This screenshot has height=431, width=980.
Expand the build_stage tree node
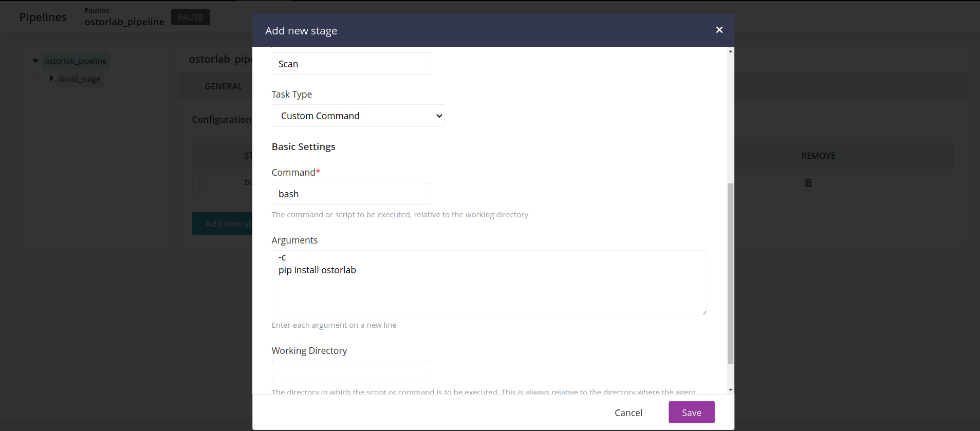[x=51, y=79]
